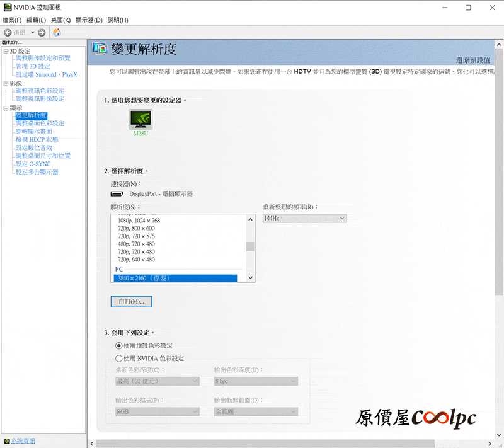Click main panel vertical scroll up arrow
This screenshot has width=504, height=448.
click(499, 44)
